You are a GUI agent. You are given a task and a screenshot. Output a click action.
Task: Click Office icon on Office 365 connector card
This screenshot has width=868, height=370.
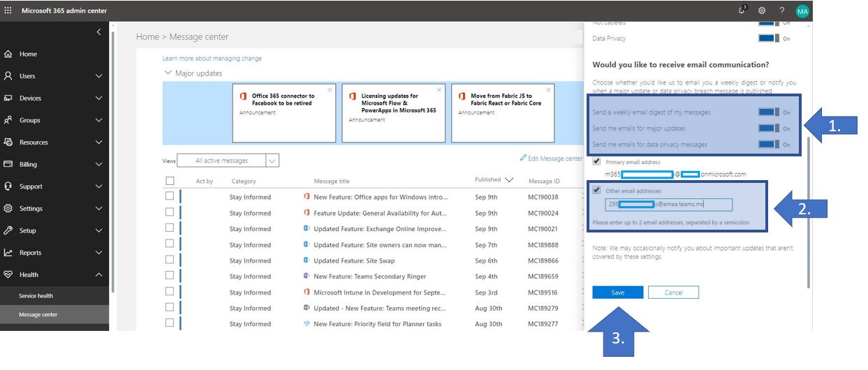tap(243, 96)
